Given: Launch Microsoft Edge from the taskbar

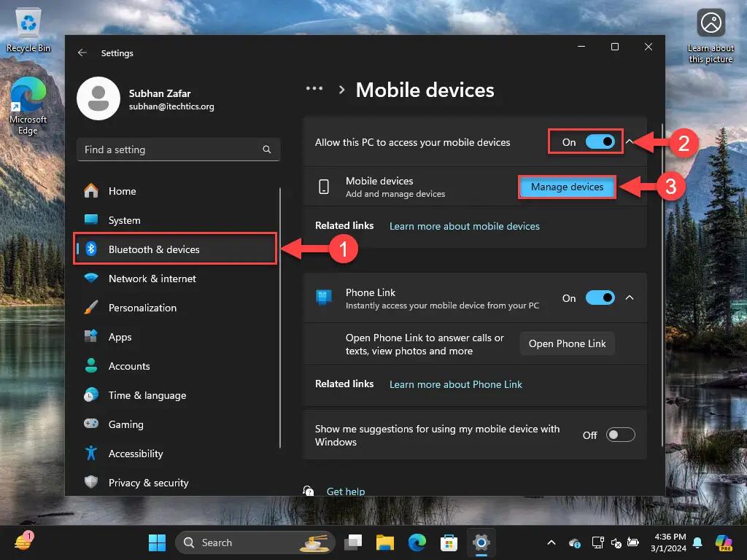Looking at the screenshot, I should [x=417, y=542].
